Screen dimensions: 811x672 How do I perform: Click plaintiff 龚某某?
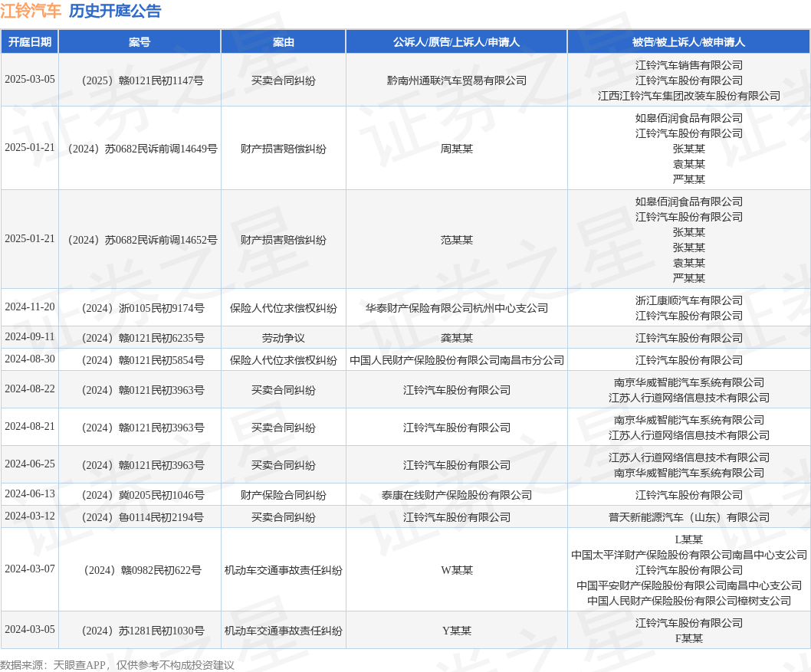pos(457,338)
